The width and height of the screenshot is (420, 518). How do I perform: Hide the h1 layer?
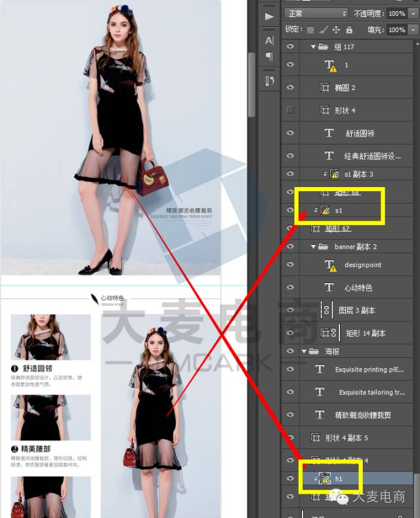[290, 478]
